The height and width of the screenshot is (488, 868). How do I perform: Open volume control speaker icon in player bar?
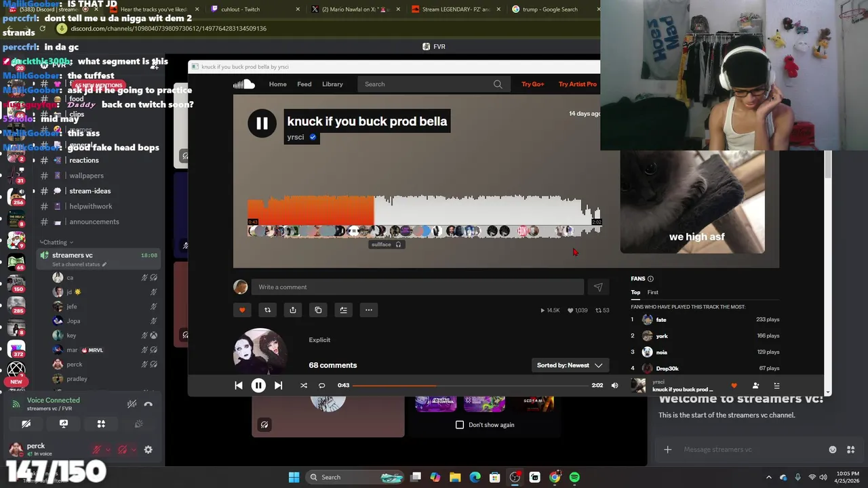click(614, 385)
